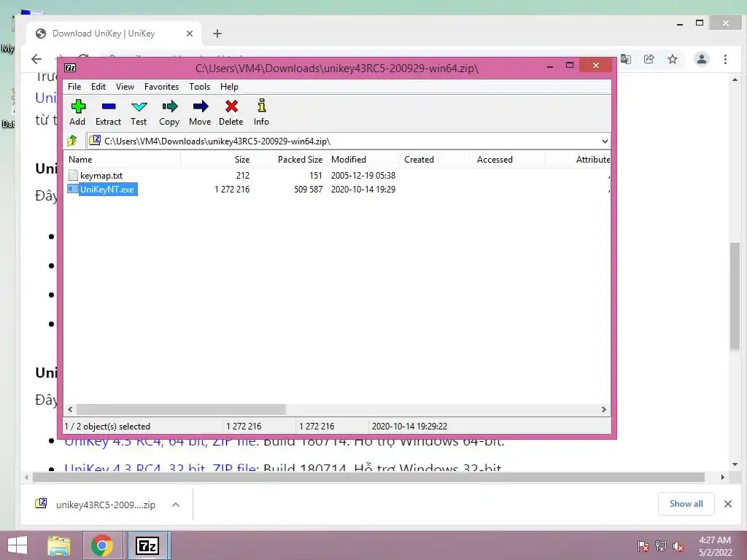
Task: Click the 7-Zip taskbar button
Action: [147, 545]
